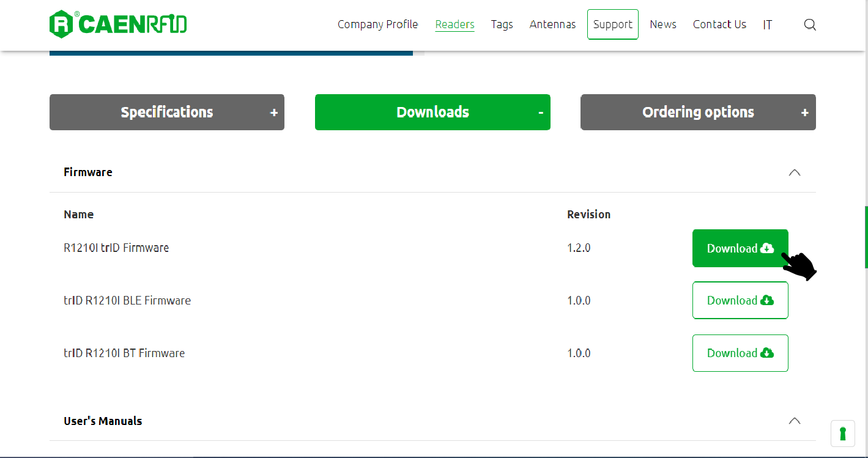Download R1210I trID Firmware 1.2.0

pos(740,248)
